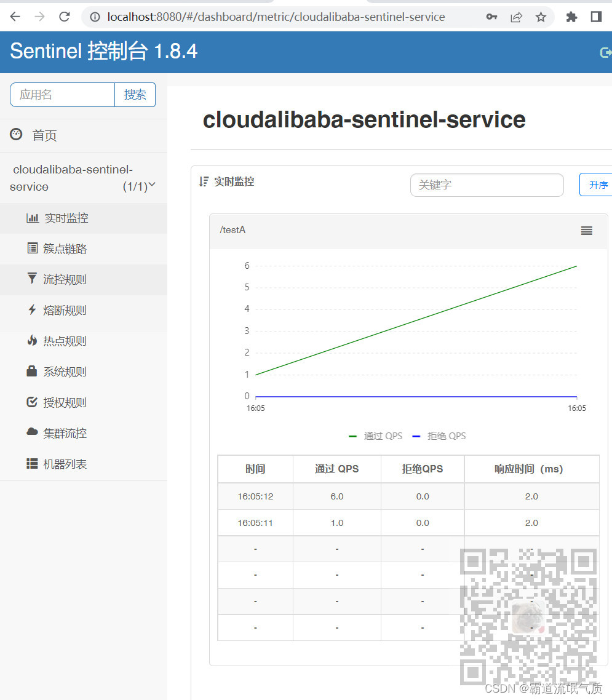Image resolution: width=612 pixels, height=700 pixels.
Task: Open the /testA chart hamburger menu
Action: point(587,231)
